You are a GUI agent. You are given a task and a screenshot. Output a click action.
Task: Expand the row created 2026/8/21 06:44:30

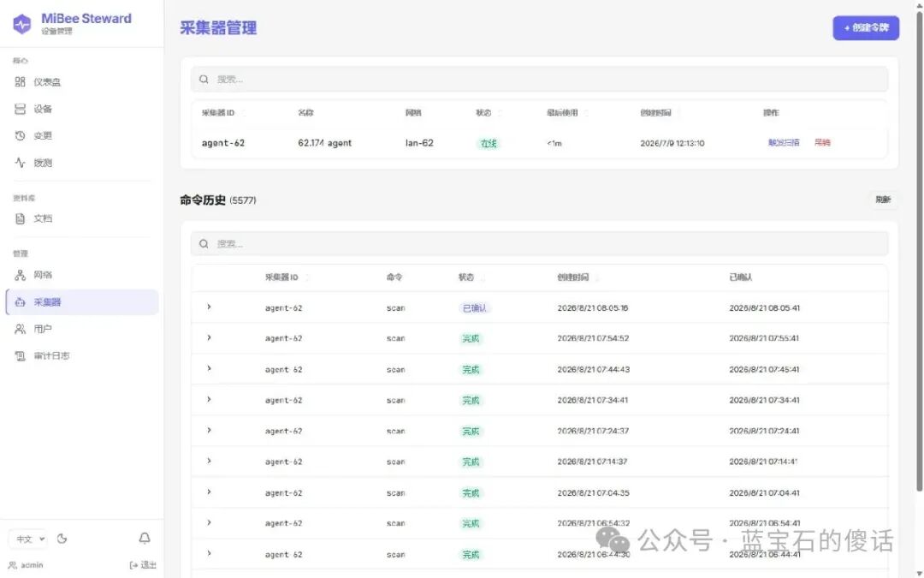point(209,553)
